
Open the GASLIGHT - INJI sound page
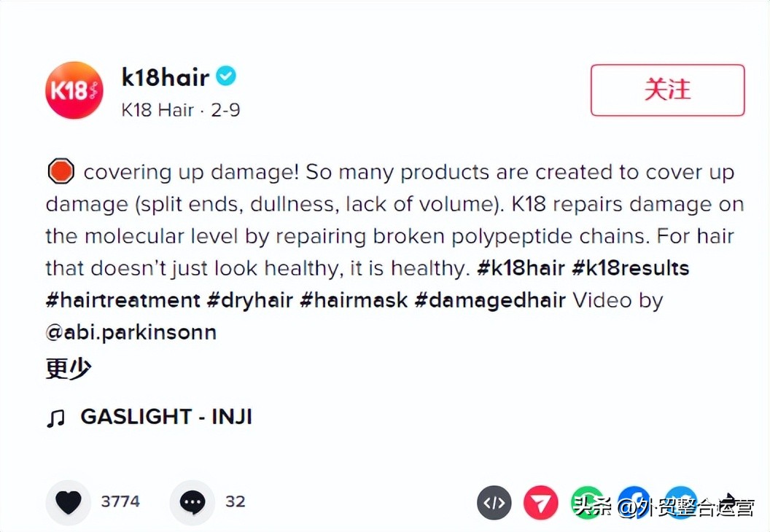(166, 416)
